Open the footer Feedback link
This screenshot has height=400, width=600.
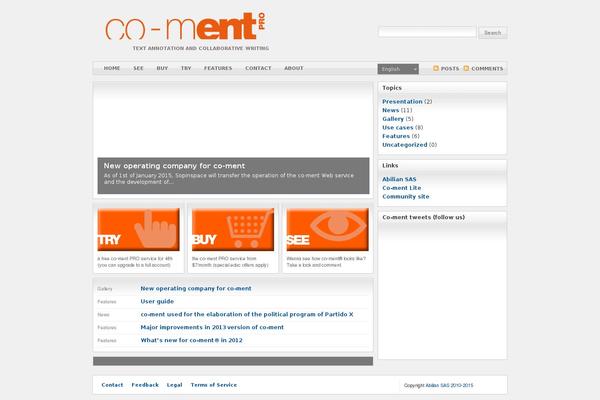click(145, 385)
